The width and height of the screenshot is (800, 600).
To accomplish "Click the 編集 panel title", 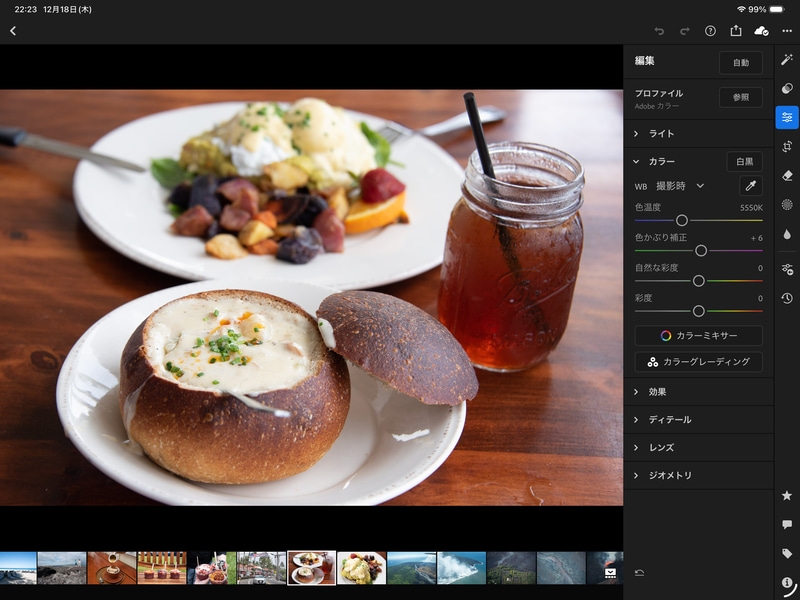I will tap(644, 61).
